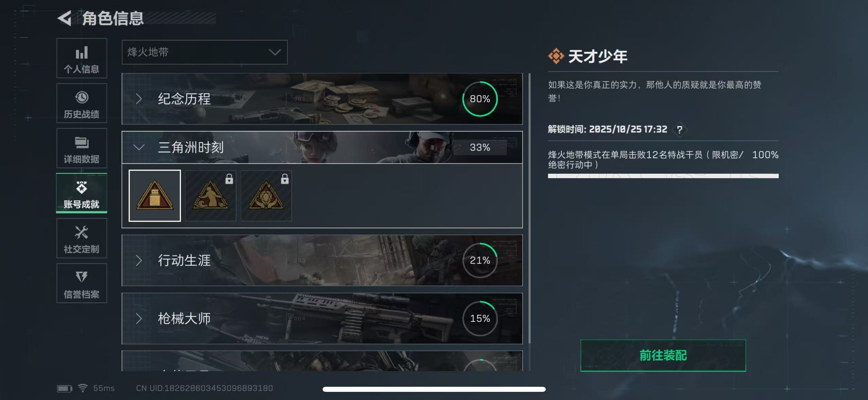Open the 历史战绩 sidebar tab
Image resolution: width=868 pixels, height=400 pixels.
[x=82, y=103]
